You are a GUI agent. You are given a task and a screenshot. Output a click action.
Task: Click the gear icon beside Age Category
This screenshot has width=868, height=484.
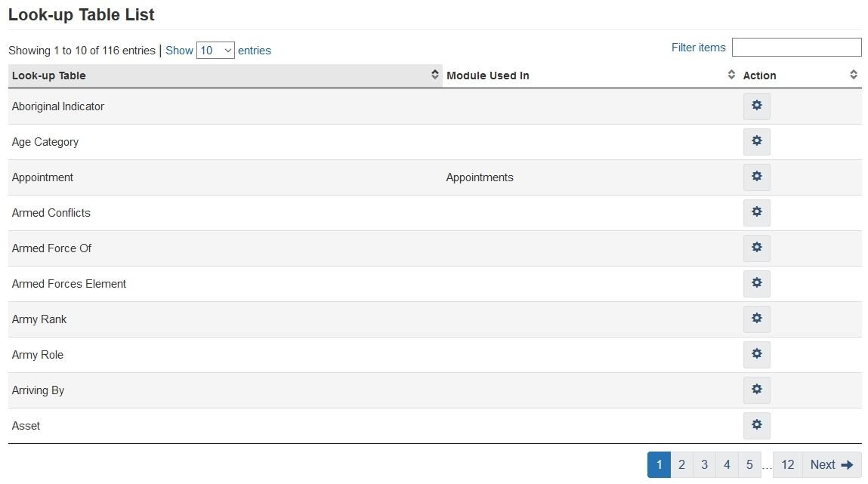[x=756, y=141]
